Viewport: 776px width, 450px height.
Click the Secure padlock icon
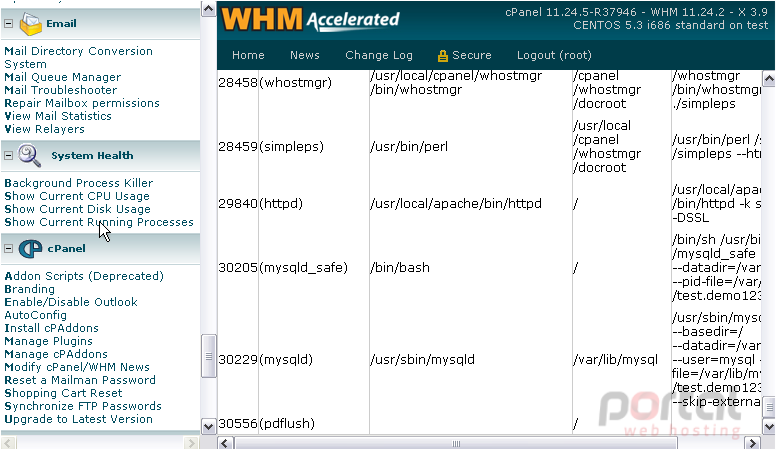[442, 56]
